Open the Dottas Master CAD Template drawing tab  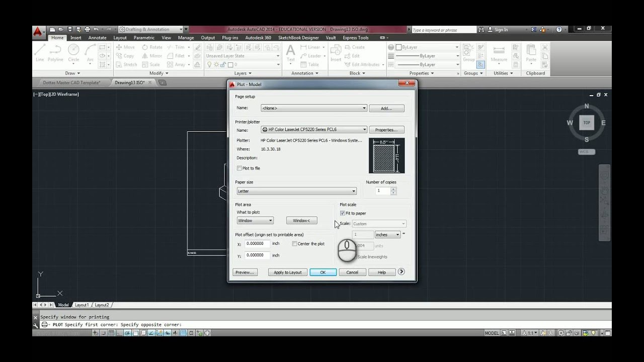point(71,82)
